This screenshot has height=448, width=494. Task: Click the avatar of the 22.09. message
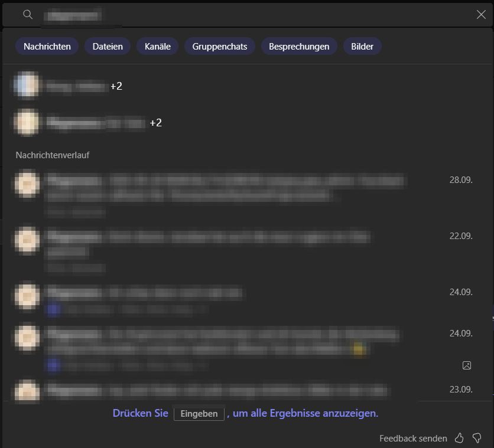[x=27, y=240]
